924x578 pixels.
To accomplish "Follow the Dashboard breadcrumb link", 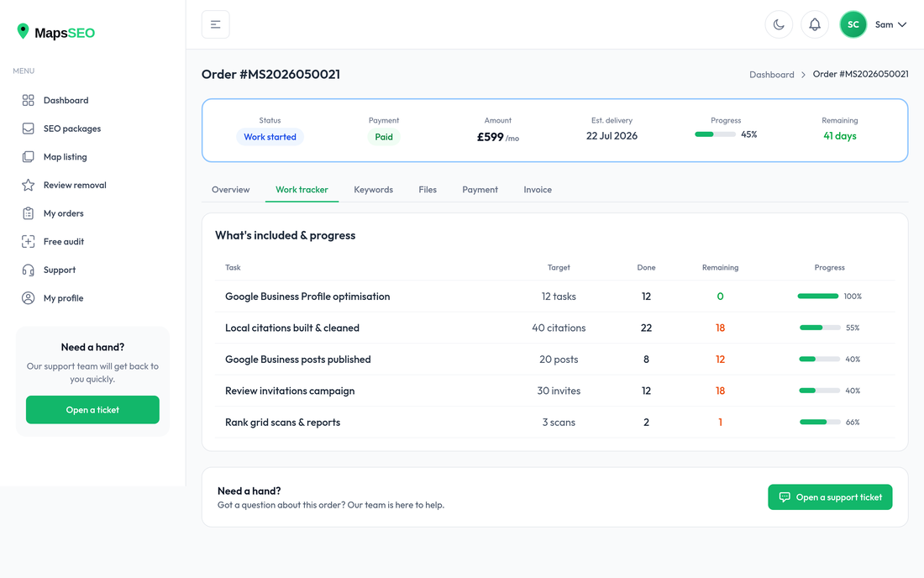I will point(771,75).
